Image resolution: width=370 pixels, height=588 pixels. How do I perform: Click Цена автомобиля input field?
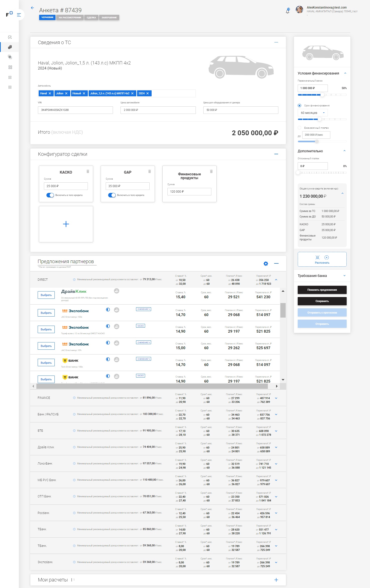158,110
